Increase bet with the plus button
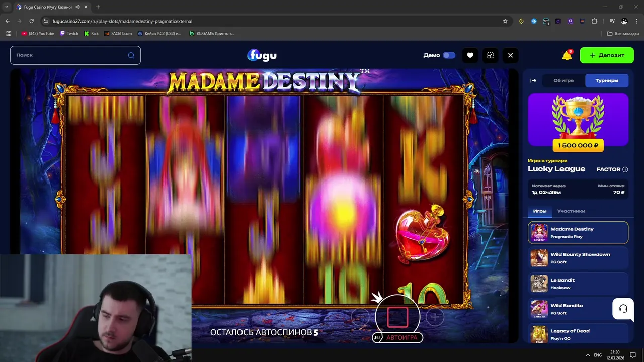Viewport: 644px width, 362px height. (435, 317)
